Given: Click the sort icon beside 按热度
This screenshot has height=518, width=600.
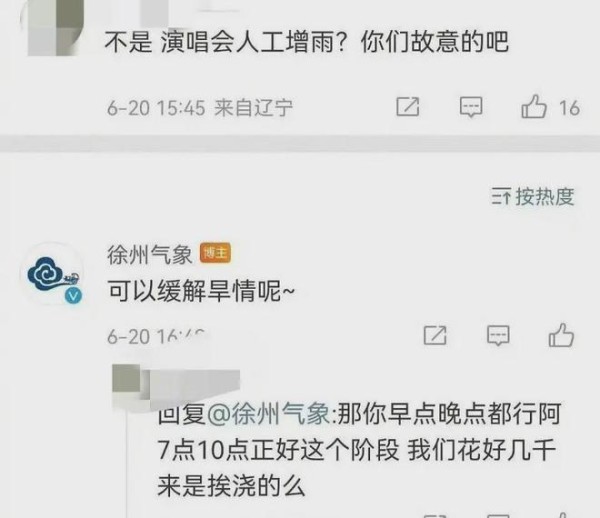Looking at the screenshot, I should [x=501, y=197].
